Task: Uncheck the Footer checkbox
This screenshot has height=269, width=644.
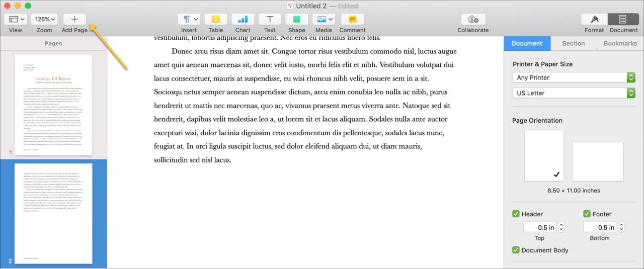Action: click(587, 214)
